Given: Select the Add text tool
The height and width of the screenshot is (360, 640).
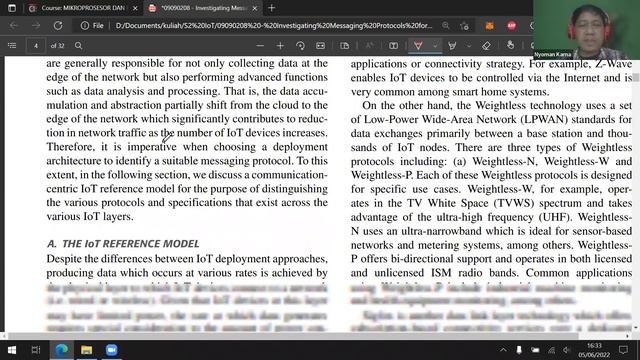Looking at the screenshot, I should tap(393, 46).
